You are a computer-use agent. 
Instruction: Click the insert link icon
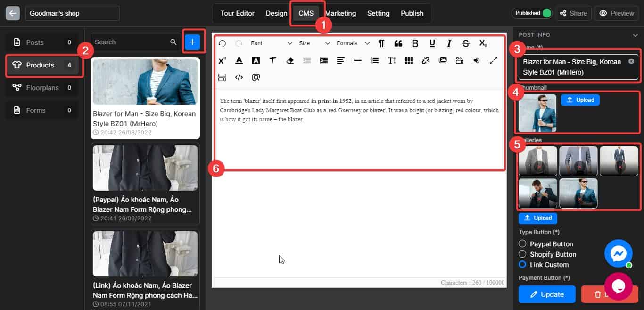426,60
